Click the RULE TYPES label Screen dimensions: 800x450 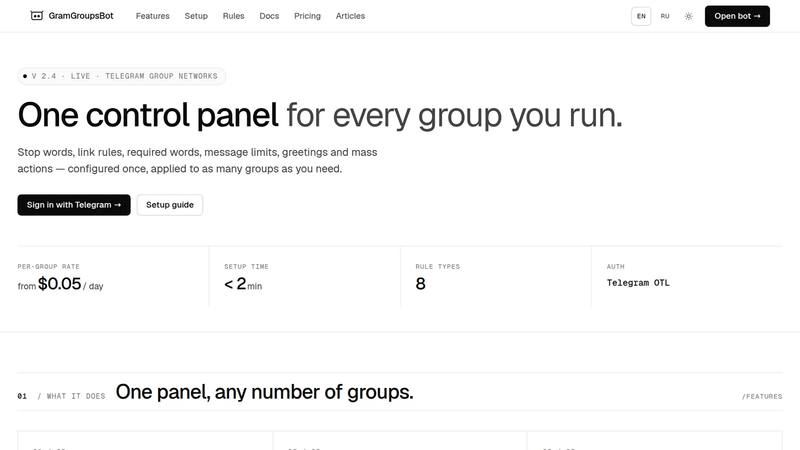click(x=438, y=266)
